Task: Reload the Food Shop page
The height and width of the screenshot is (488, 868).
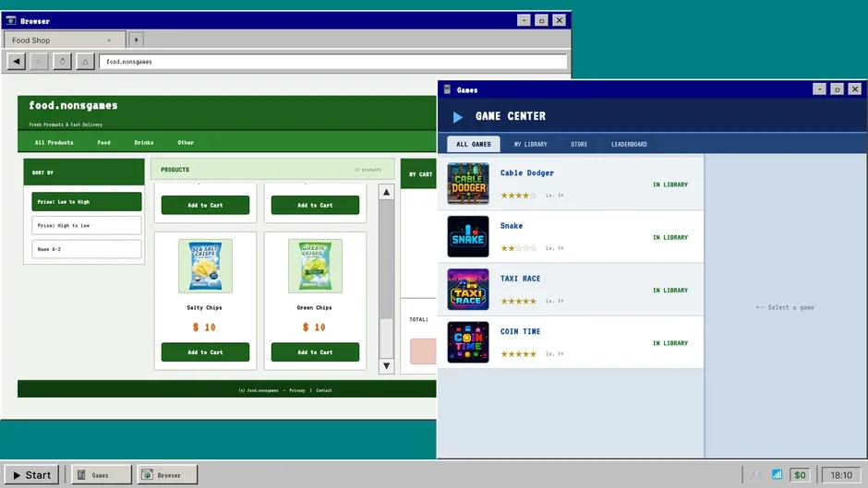Action: coord(62,62)
